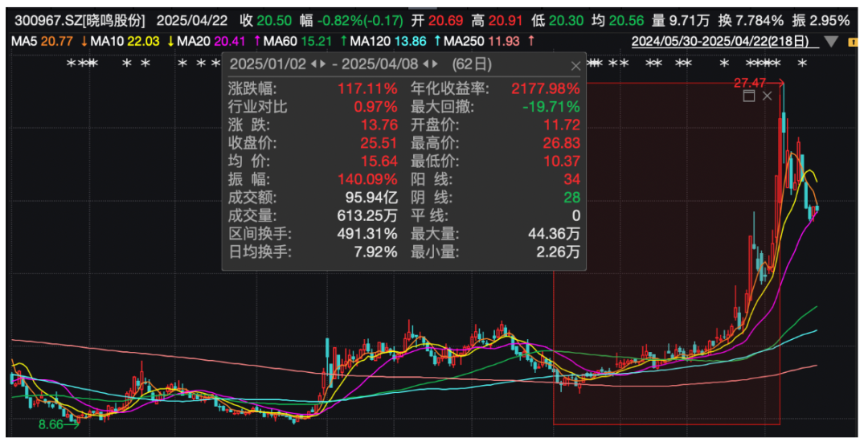Click the high price 高 20.91
Viewport: 868px width, 446px height.
tap(497, 21)
